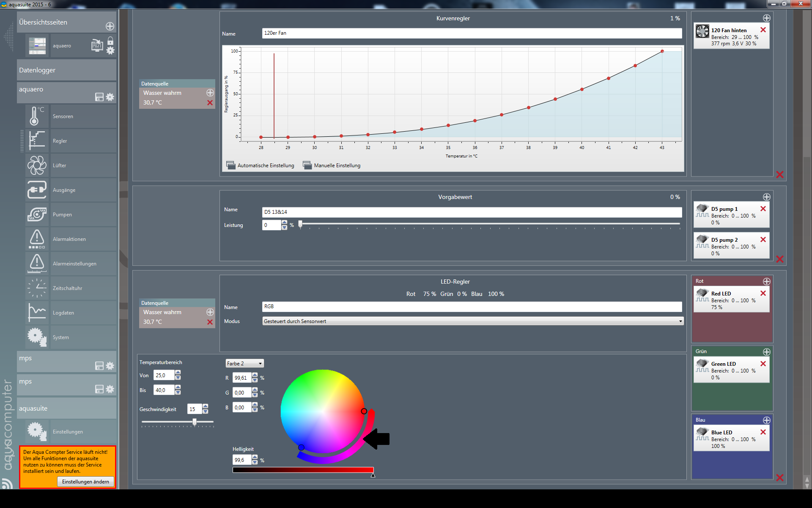Open the Pumpen pump icon
The height and width of the screenshot is (508, 812).
click(37, 214)
